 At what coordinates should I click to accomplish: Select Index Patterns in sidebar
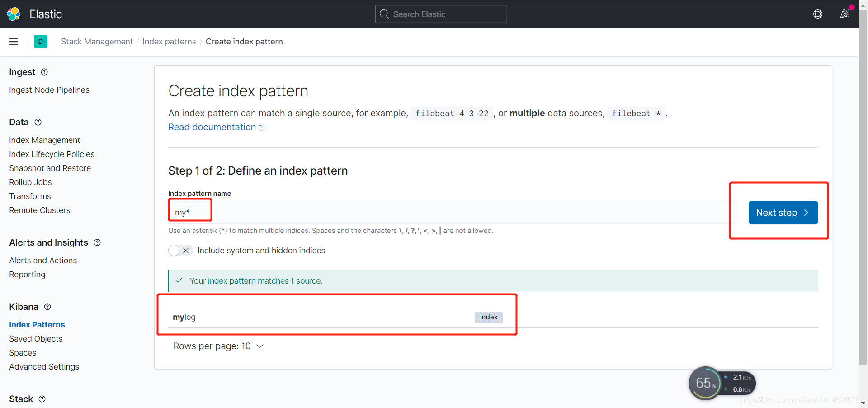click(37, 325)
